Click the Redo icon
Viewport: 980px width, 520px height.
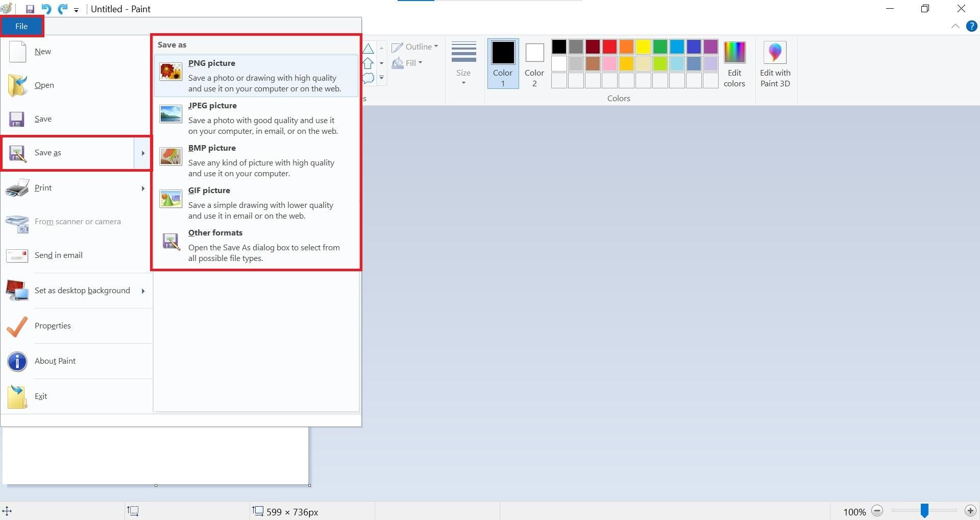click(62, 9)
